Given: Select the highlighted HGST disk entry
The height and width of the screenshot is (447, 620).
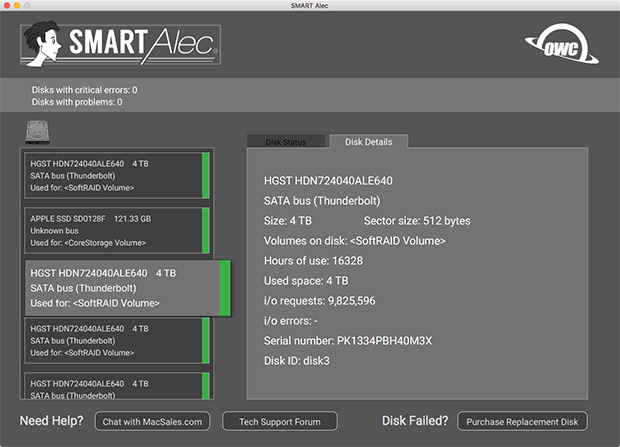Looking at the screenshot, I should coord(128,288).
